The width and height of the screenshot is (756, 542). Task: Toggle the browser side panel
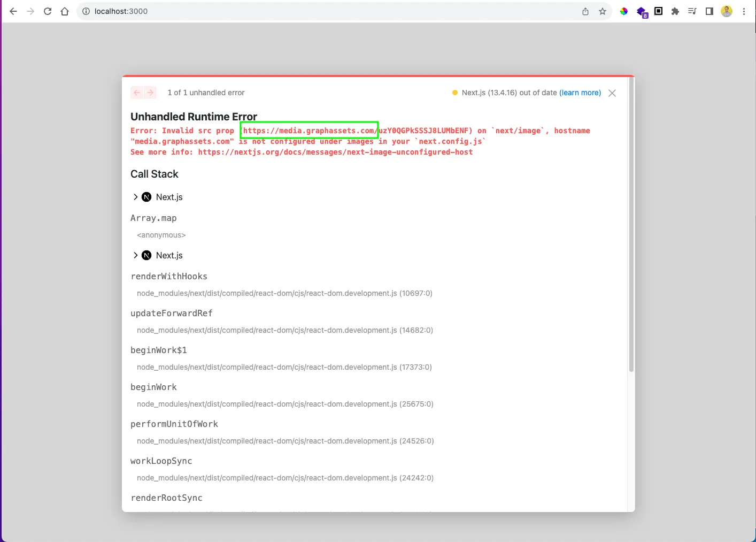pos(709,11)
